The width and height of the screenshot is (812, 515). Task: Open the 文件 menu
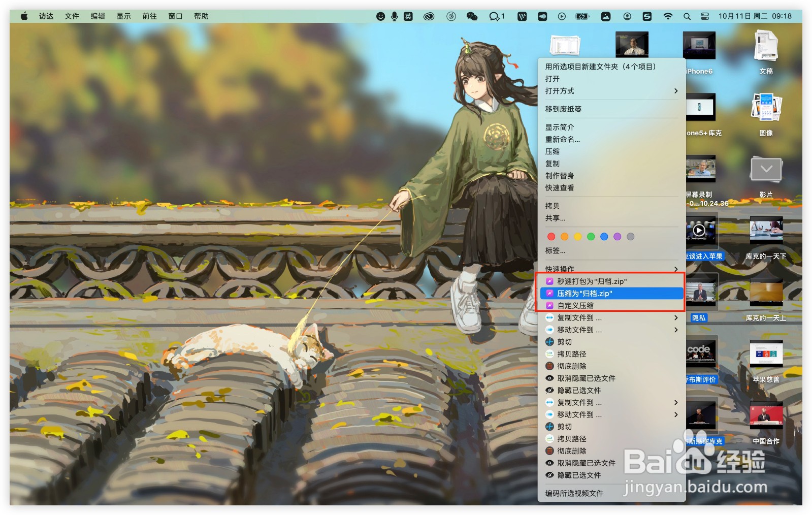coord(72,16)
